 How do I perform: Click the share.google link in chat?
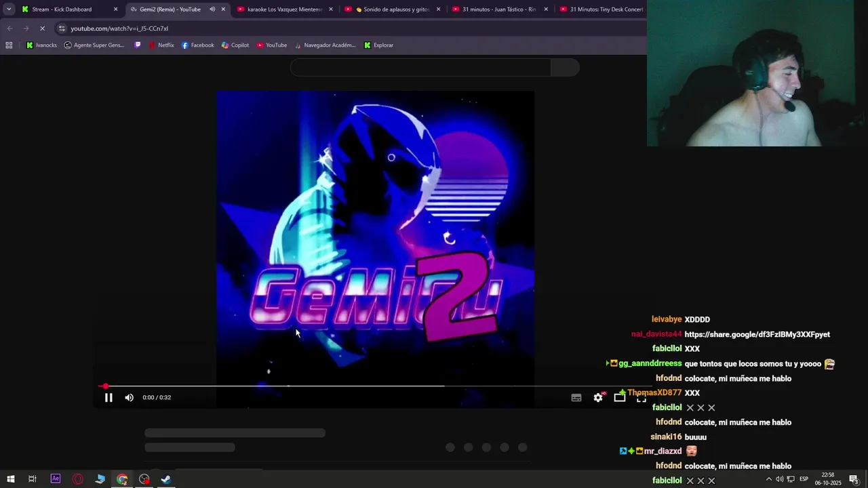(x=757, y=334)
